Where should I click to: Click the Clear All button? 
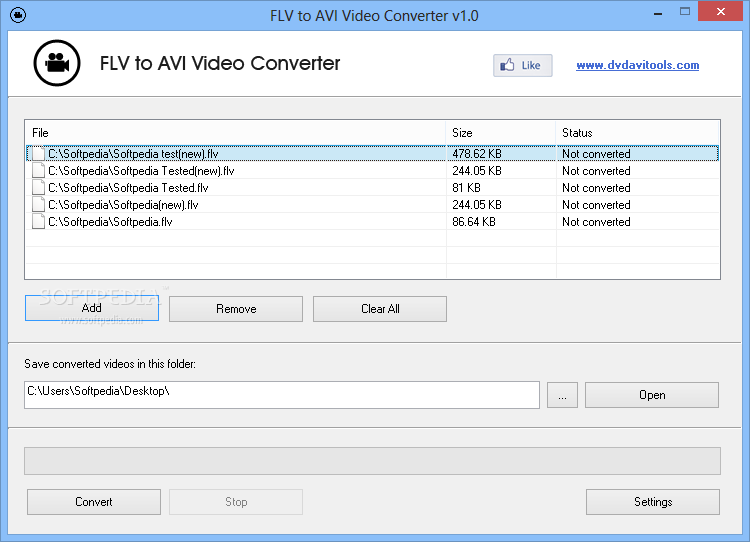tap(380, 309)
